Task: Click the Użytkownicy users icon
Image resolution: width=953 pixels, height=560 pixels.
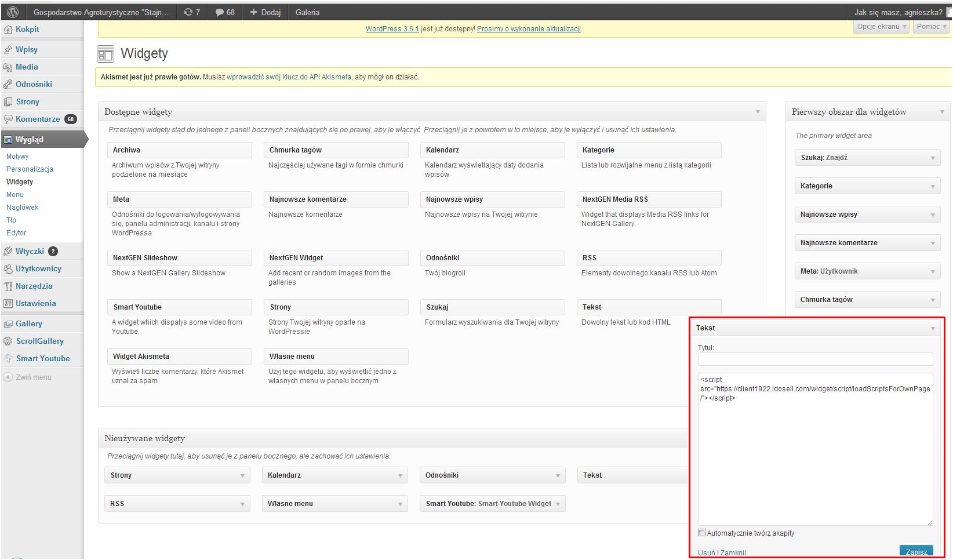Action: click(8, 269)
